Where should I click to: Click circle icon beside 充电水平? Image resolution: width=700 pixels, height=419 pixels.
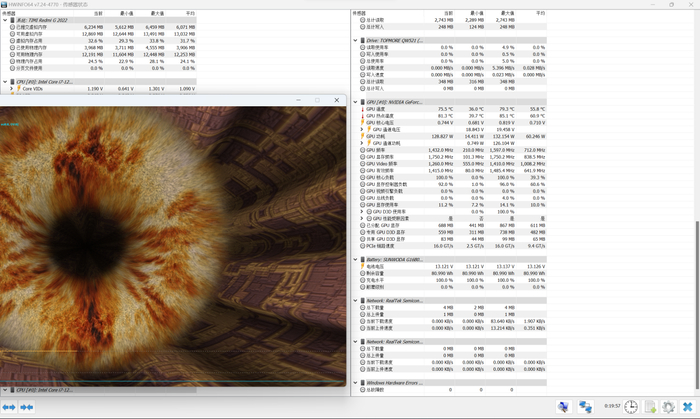(x=362, y=280)
